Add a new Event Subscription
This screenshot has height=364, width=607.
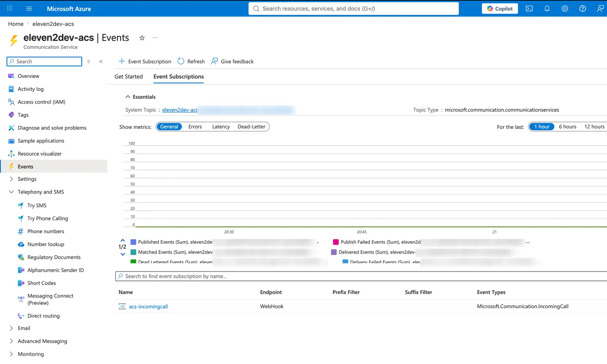[145, 61]
